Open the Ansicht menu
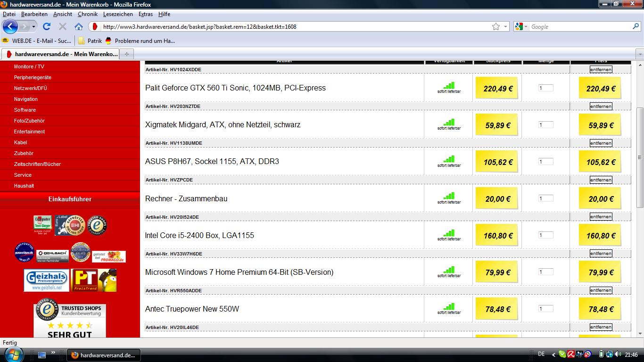This screenshot has width=644, height=362. (63, 14)
